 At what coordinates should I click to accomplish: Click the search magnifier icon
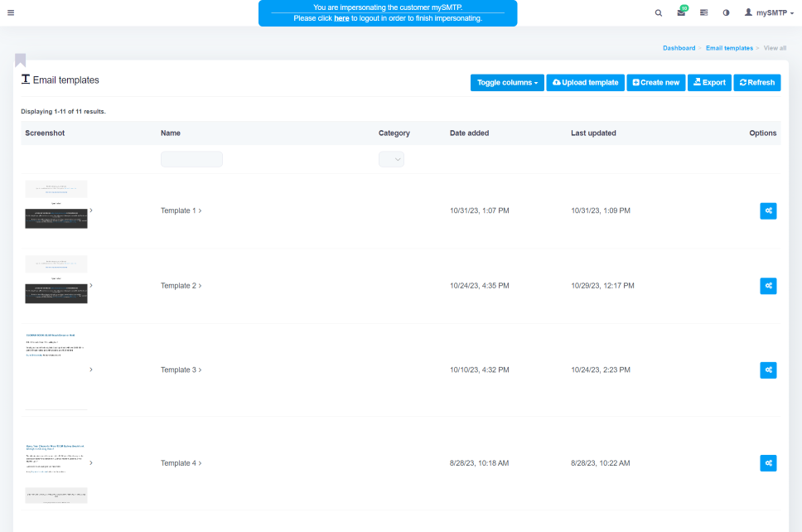point(658,12)
